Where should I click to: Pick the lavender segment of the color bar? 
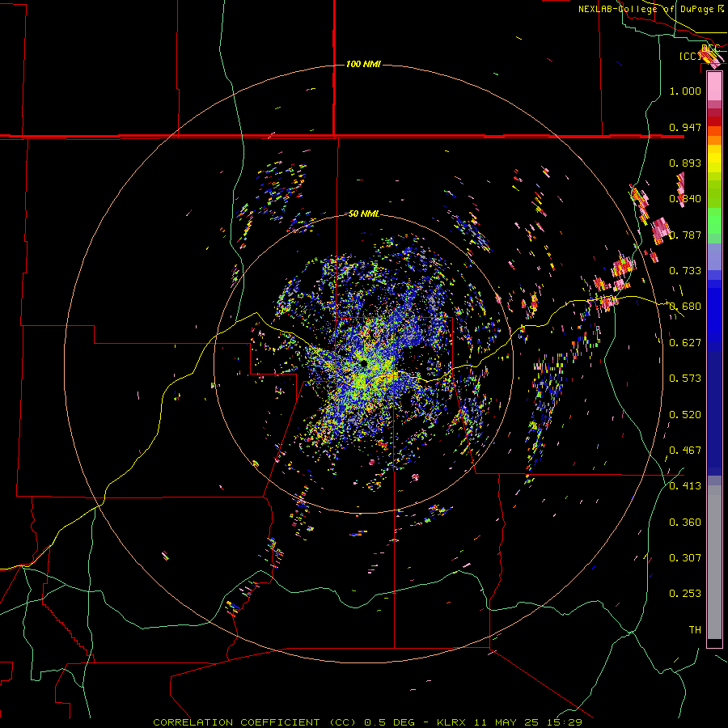(x=714, y=256)
